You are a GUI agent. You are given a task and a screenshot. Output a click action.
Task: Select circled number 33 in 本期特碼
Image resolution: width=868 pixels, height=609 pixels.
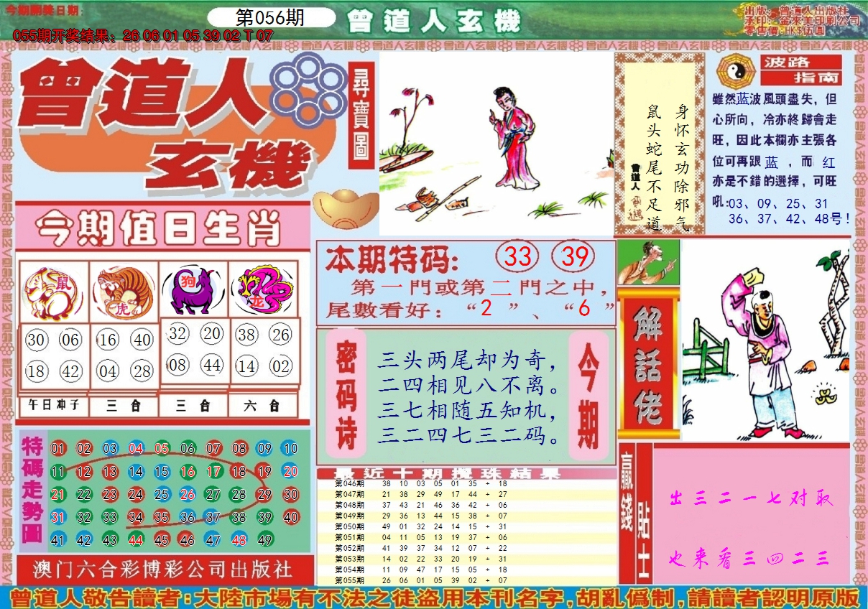click(x=518, y=256)
